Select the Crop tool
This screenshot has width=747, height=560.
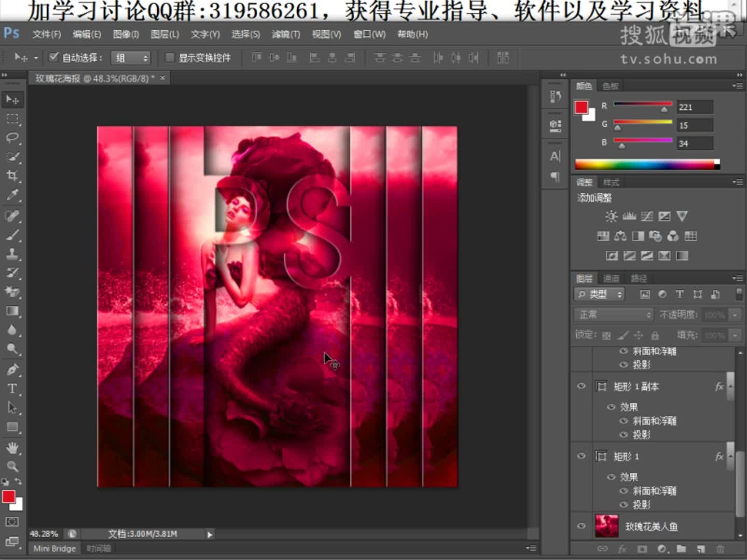click(x=12, y=176)
